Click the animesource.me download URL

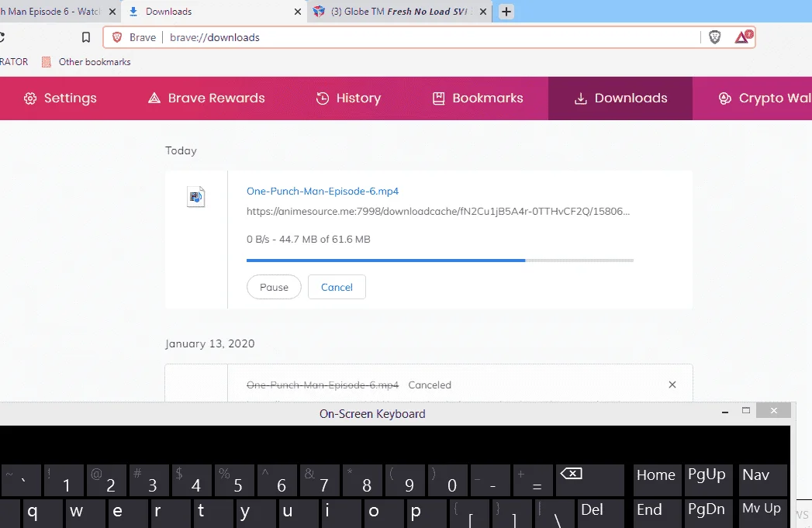click(438, 211)
